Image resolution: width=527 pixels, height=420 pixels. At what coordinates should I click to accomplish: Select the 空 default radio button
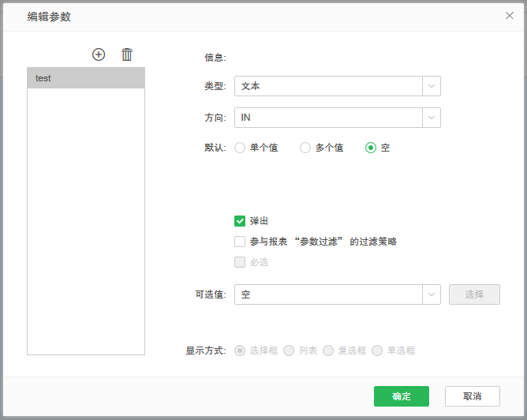coord(371,148)
